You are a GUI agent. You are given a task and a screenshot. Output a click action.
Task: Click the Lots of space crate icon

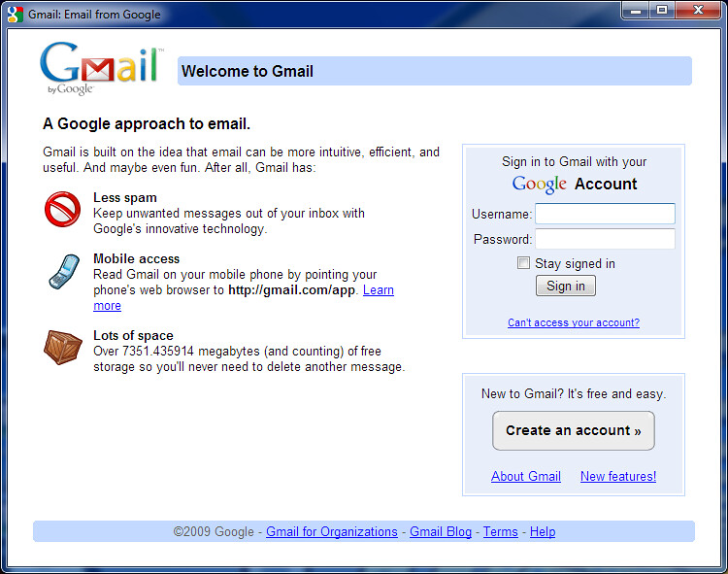pyautogui.click(x=63, y=348)
